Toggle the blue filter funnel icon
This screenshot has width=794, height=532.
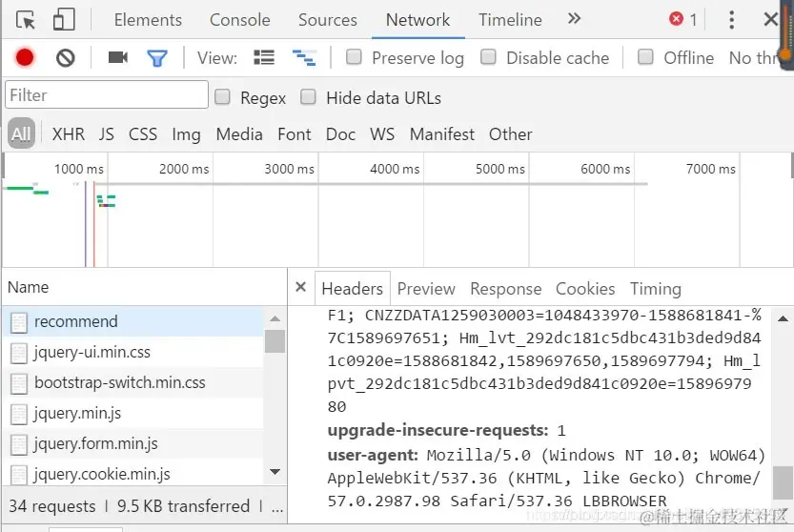[x=157, y=58]
